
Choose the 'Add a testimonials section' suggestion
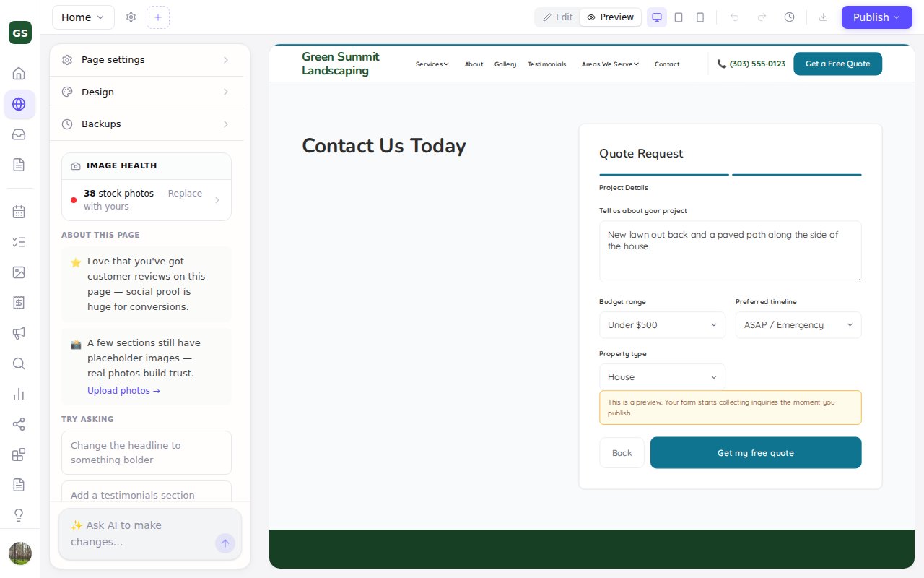pos(147,492)
